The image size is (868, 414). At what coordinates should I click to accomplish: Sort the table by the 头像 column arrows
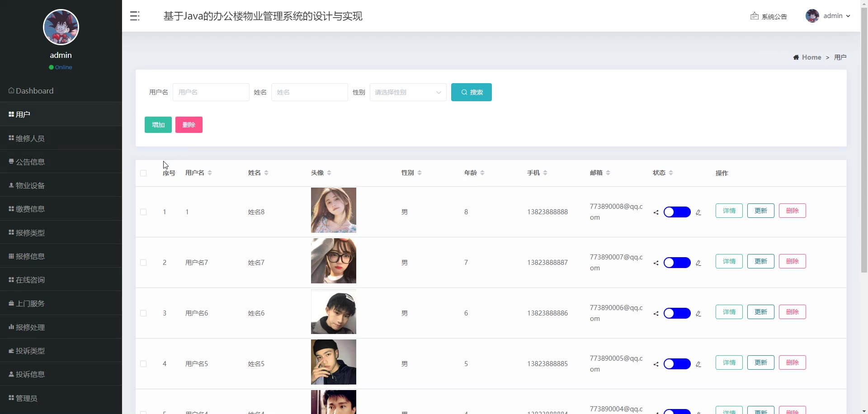[x=329, y=173]
